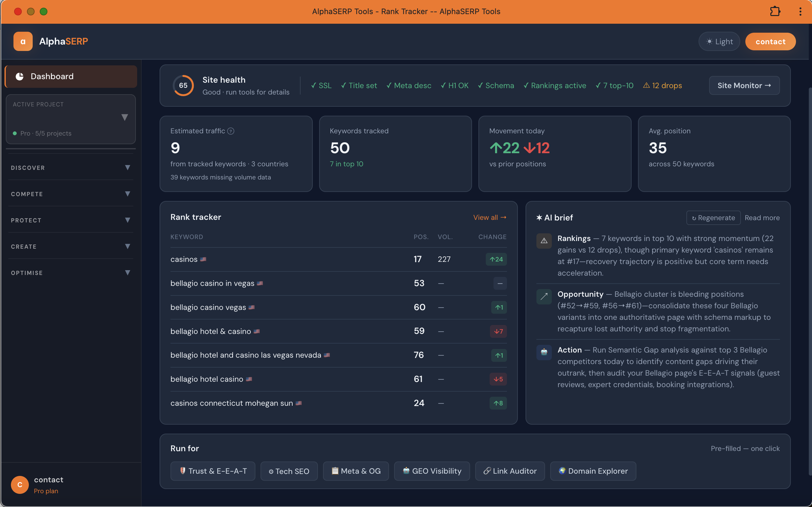Click the green Pro status dot

[x=15, y=133]
